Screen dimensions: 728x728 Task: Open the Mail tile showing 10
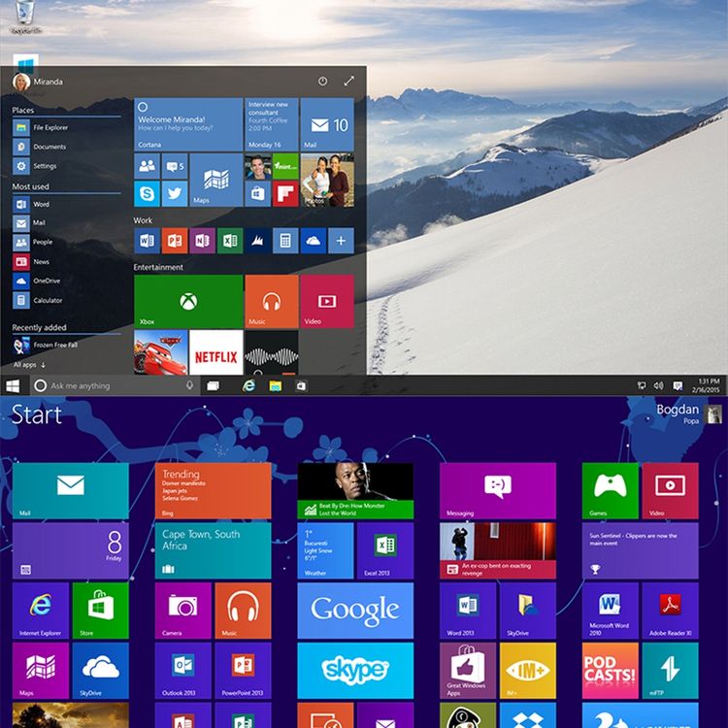[x=327, y=124]
